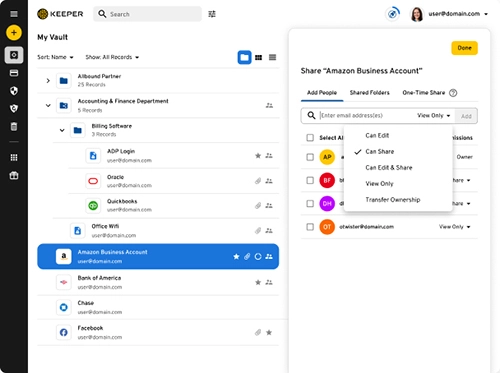Click the yellow Done button
This screenshot has height=373, width=500.
(x=464, y=48)
